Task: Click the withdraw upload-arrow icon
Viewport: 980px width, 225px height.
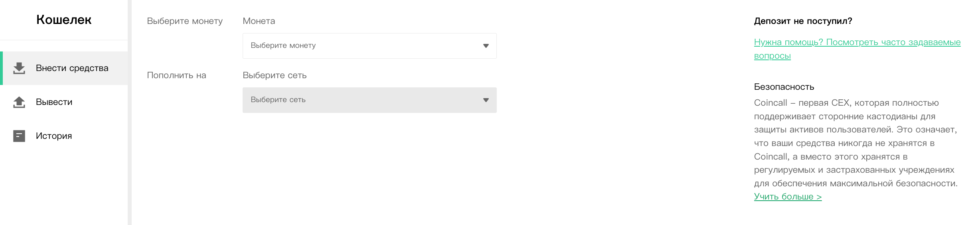Action: pos(19,102)
